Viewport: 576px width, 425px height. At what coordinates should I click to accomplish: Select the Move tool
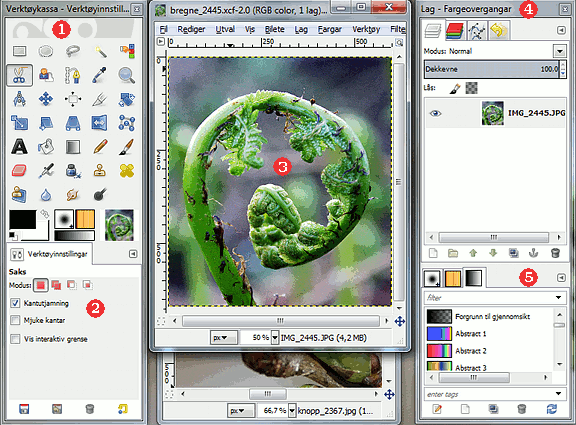tap(46, 99)
